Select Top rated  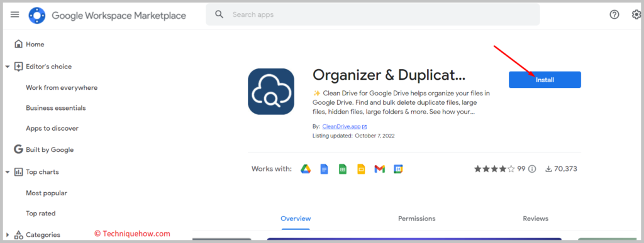41,213
